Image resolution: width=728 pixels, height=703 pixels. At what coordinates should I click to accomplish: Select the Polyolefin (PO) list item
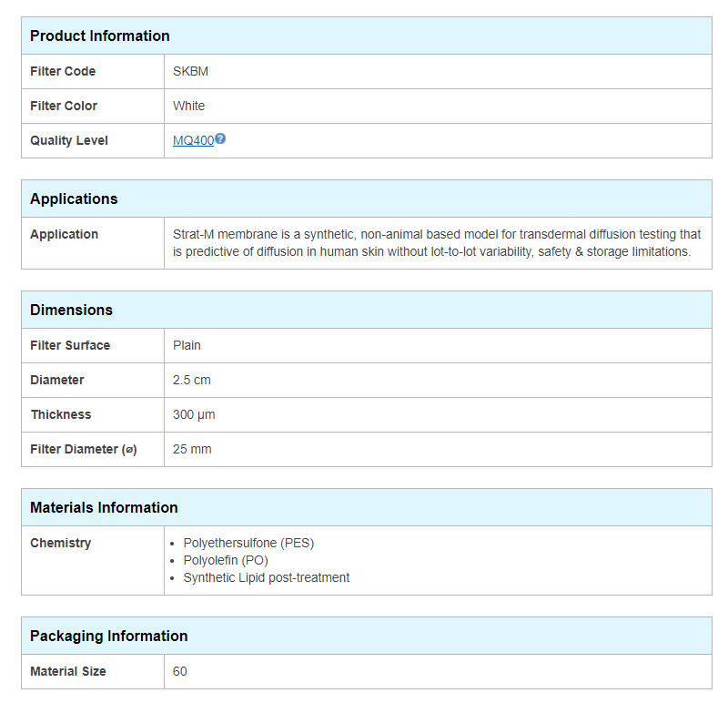point(226,561)
